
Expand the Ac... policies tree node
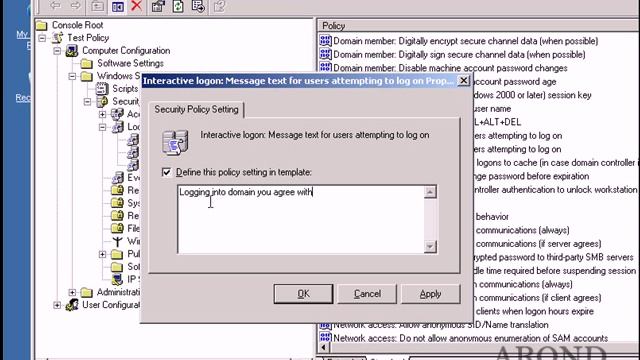click(x=102, y=114)
